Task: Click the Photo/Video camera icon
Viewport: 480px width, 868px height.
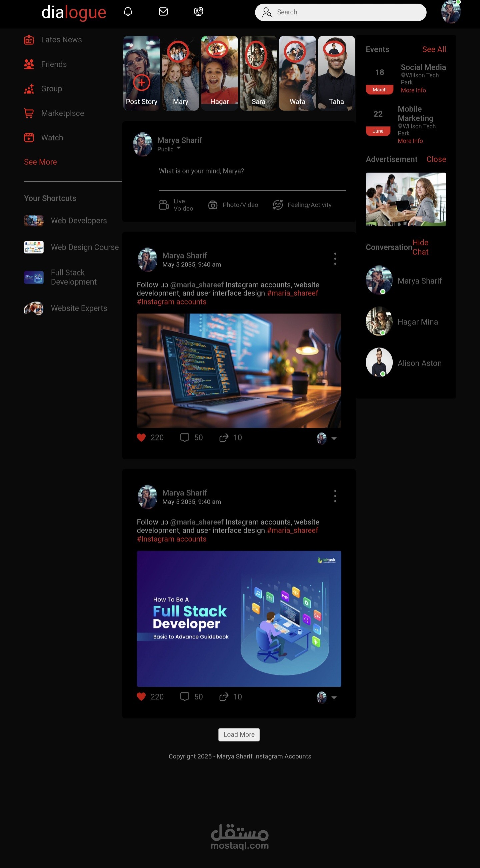Action: pyautogui.click(x=213, y=205)
